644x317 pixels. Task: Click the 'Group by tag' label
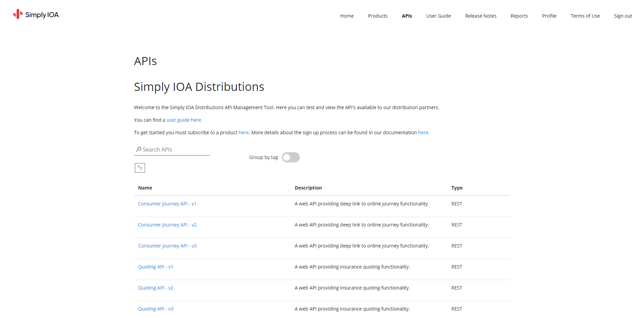click(x=264, y=157)
